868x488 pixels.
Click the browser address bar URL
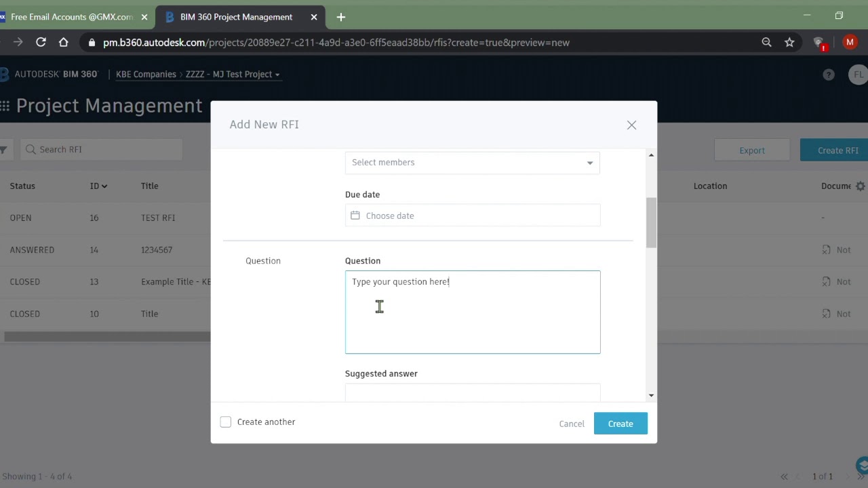pyautogui.click(x=336, y=42)
